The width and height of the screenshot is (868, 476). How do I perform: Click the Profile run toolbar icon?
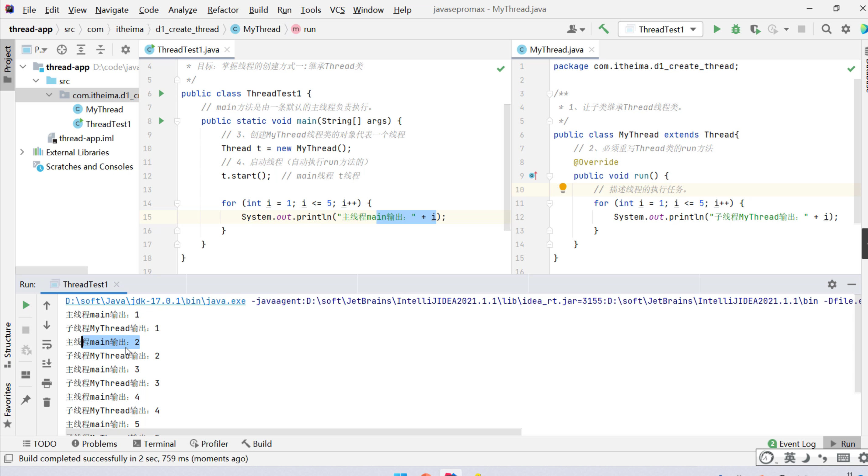tap(773, 29)
